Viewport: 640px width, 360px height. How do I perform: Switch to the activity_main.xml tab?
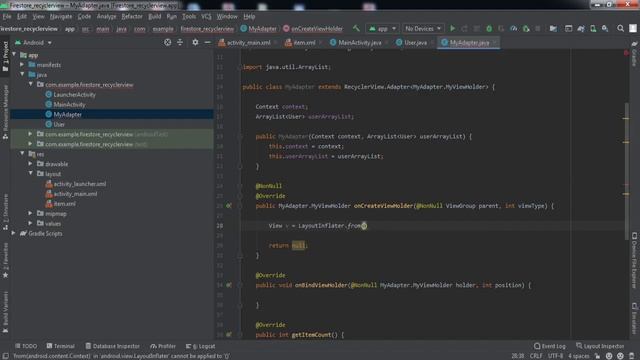click(x=244, y=42)
